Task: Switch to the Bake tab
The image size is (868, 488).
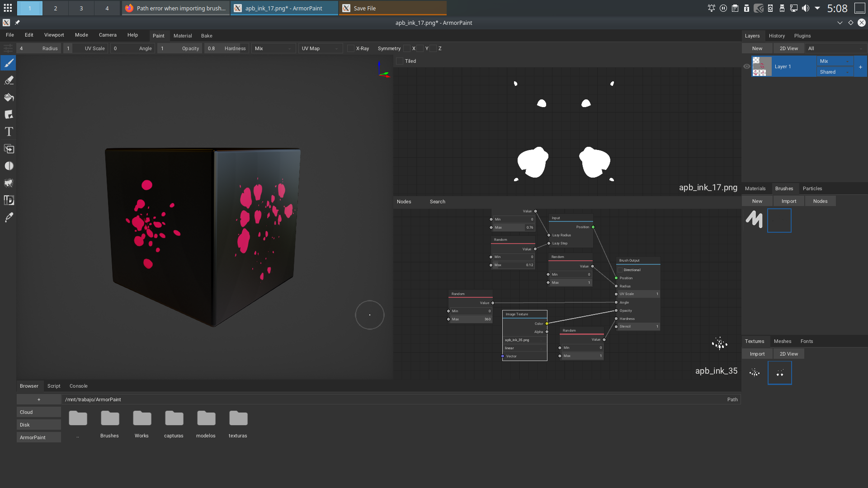Action: [x=207, y=36]
